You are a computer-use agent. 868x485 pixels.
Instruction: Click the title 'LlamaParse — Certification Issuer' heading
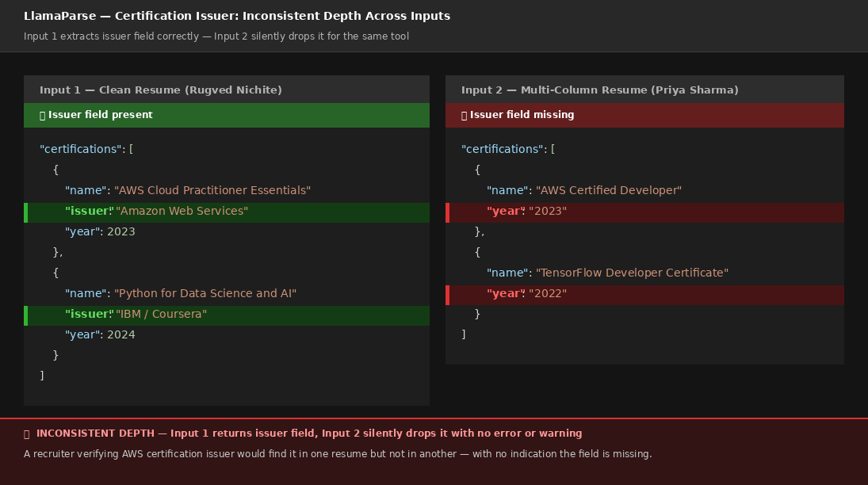coord(237,16)
